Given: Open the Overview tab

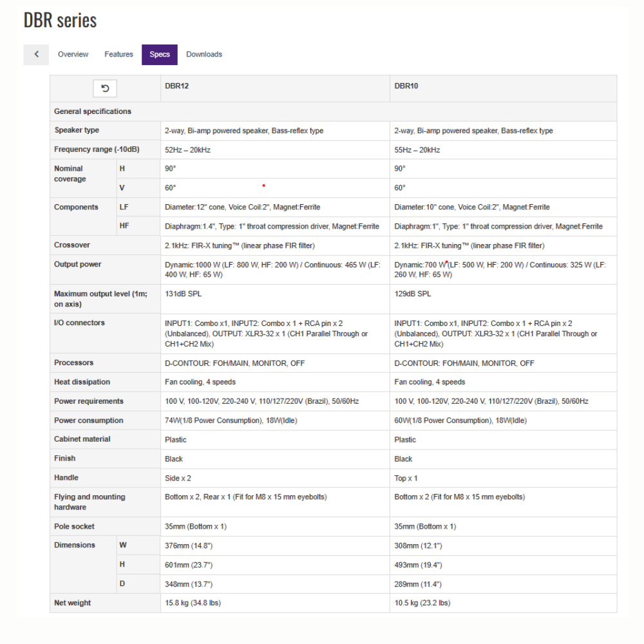Looking at the screenshot, I should tap(73, 55).
